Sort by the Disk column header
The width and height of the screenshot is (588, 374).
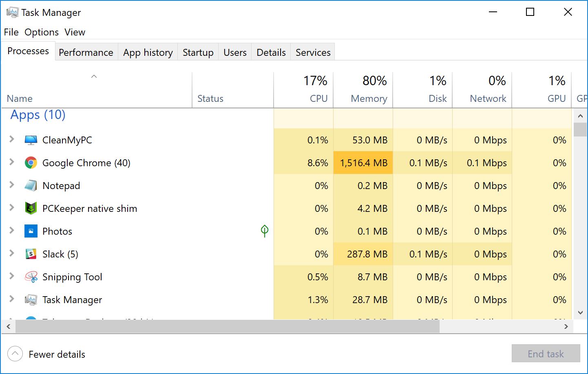coord(423,90)
